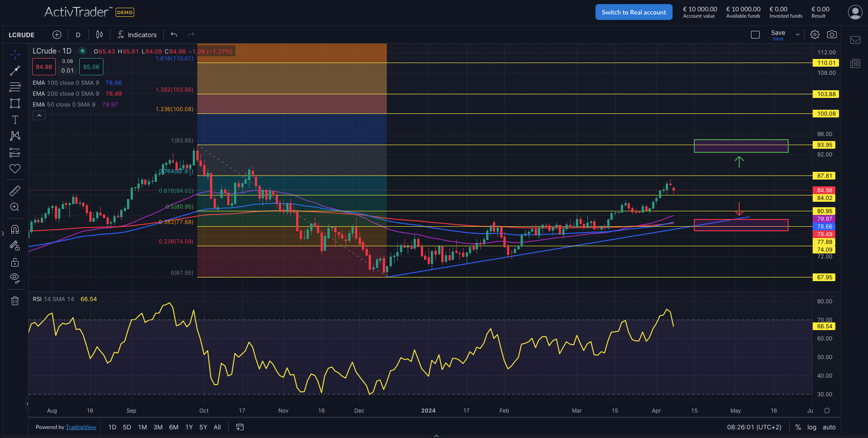Viewport: 868px width, 438px height.
Task: Open the D timeframe dropdown
Action: coord(78,34)
